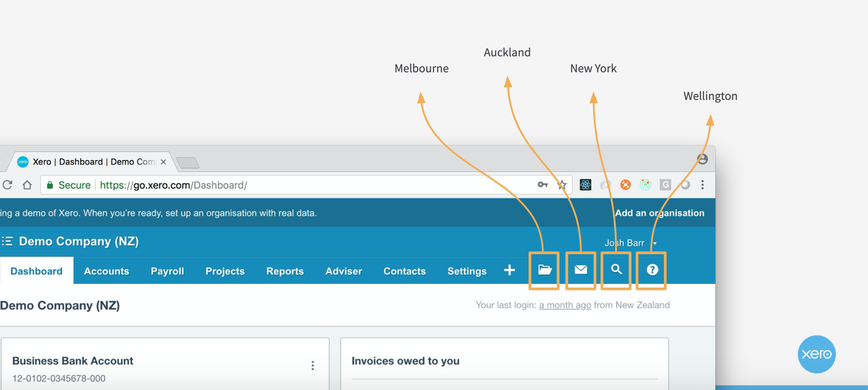
Task: Click the orange extension icon in the toolbar
Action: point(625,185)
